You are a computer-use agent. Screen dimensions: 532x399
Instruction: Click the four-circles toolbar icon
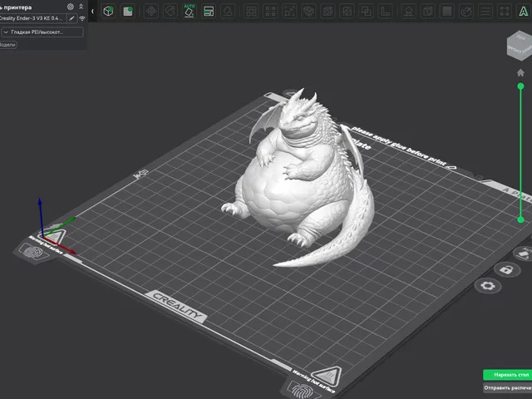[270, 11]
